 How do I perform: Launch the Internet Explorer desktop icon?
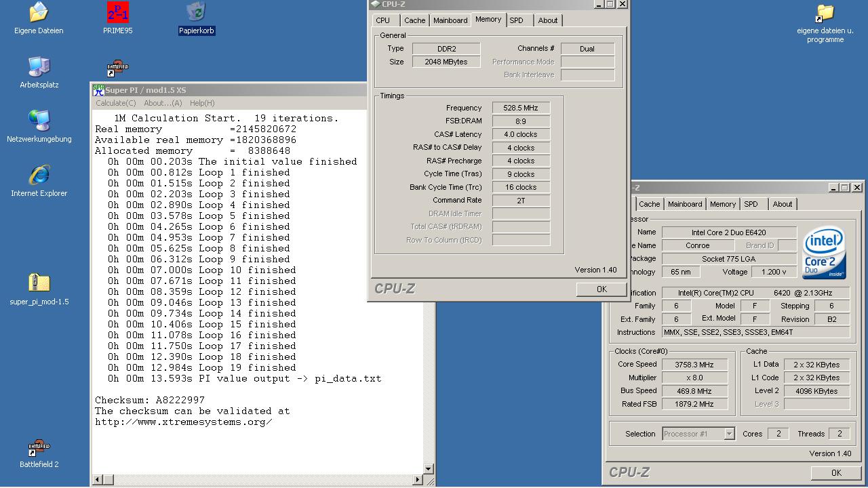(39, 181)
